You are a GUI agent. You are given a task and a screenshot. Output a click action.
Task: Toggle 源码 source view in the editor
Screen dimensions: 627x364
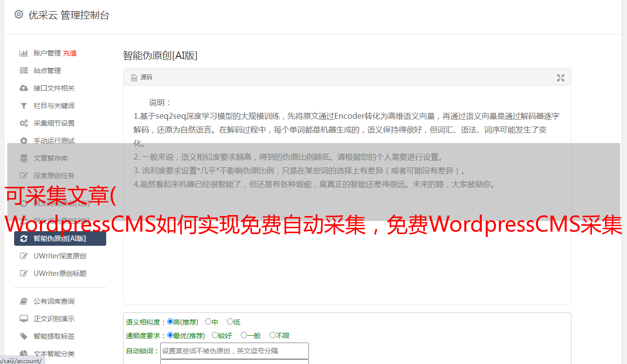pos(142,77)
